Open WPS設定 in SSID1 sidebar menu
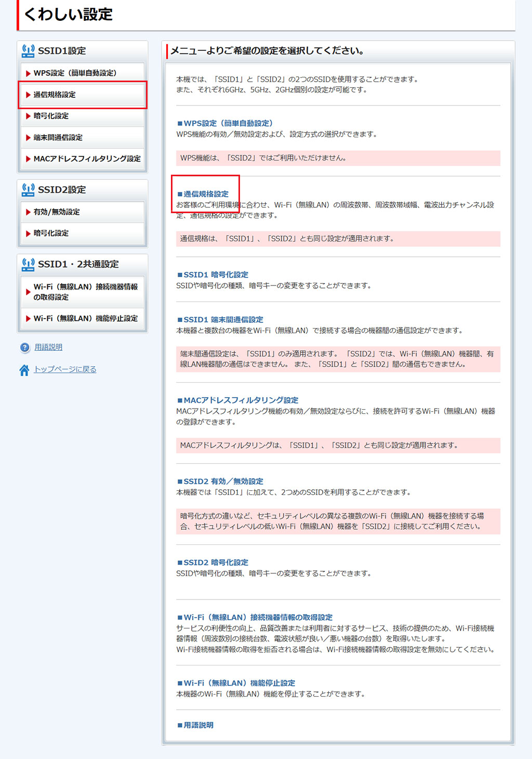Viewport: 532px width, 759px height. (75, 73)
